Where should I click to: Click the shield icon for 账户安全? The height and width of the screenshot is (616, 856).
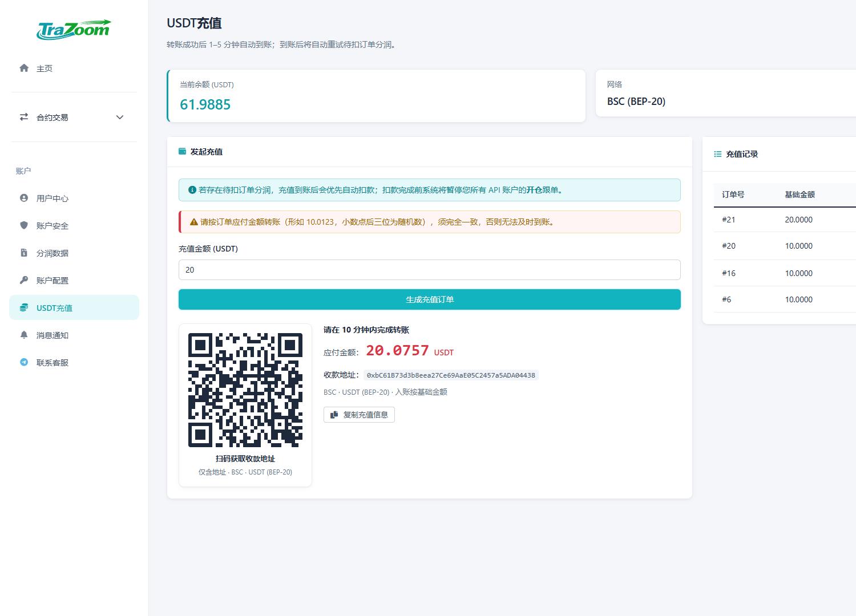[24, 225]
